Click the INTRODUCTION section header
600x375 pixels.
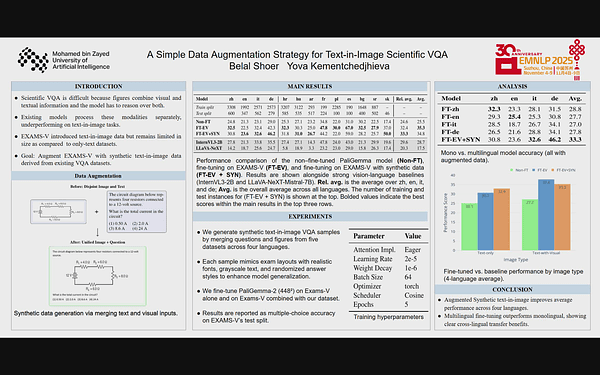(98, 86)
